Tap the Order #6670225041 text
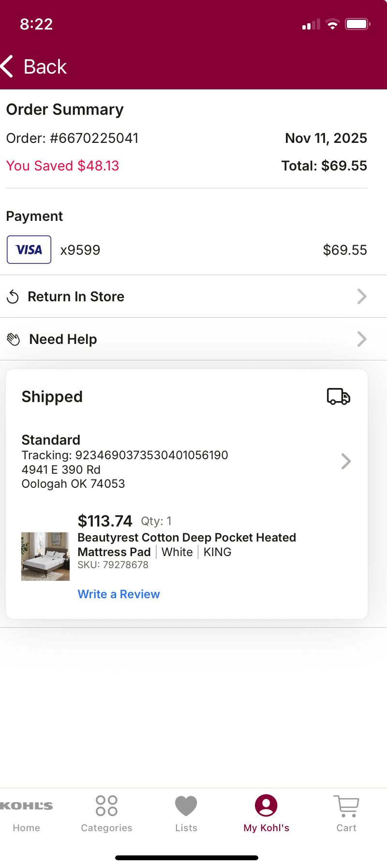The image size is (387, 868). click(x=73, y=139)
